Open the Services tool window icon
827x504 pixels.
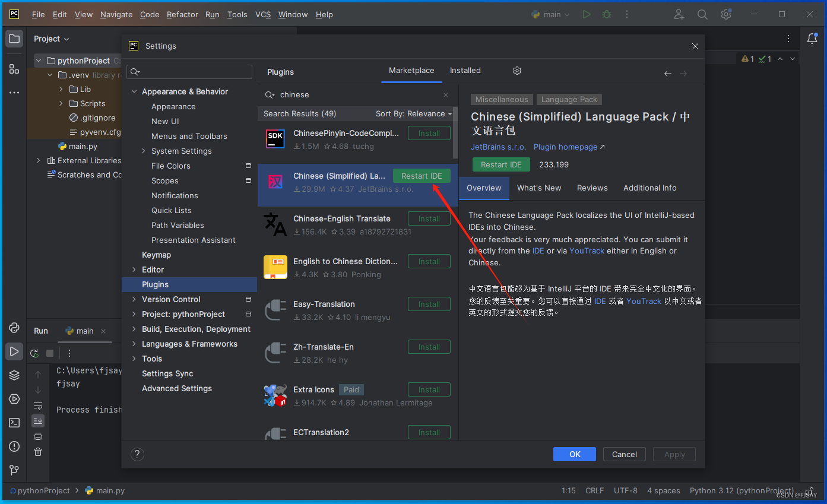tap(14, 399)
